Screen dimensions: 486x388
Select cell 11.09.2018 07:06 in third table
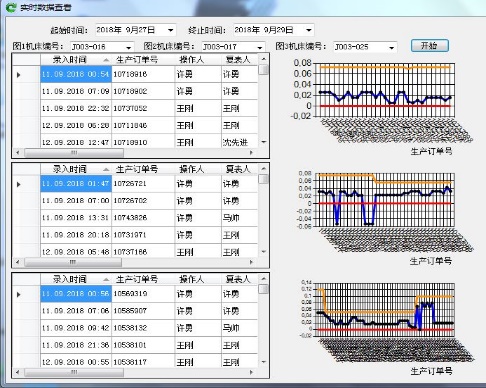point(76,311)
